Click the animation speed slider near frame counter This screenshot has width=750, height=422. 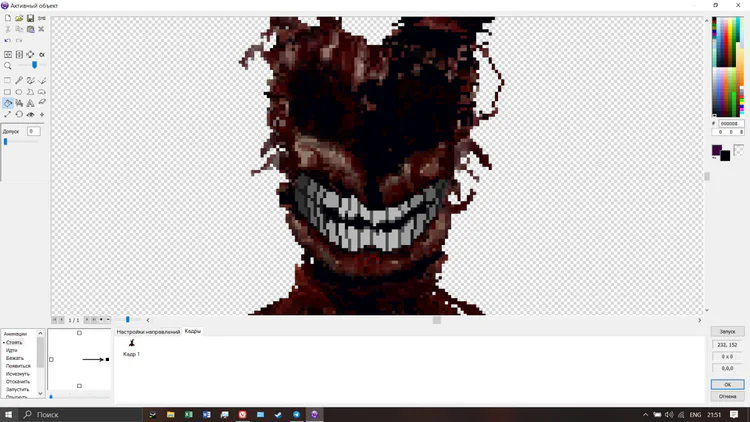click(x=128, y=320)
